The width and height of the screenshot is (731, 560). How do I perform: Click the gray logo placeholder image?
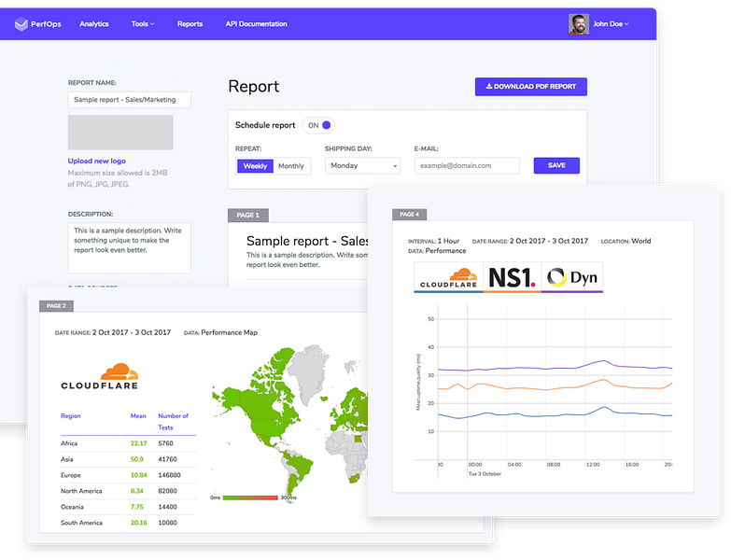120,133
